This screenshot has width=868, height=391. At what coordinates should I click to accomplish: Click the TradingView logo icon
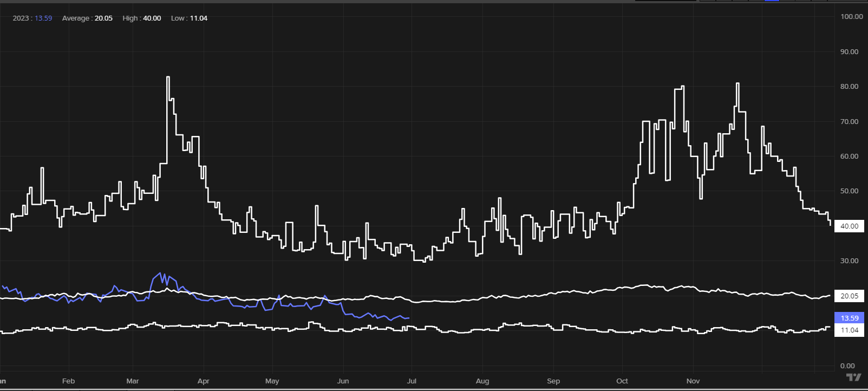[853, 377]
